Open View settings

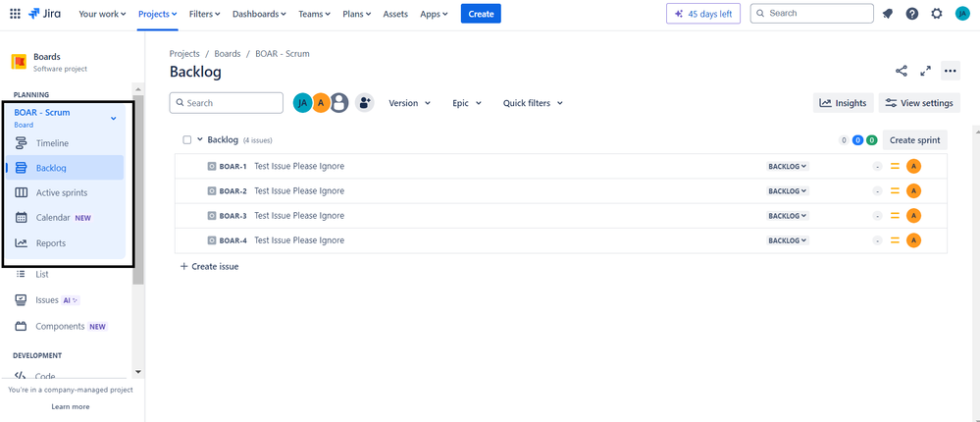(919, 103)
